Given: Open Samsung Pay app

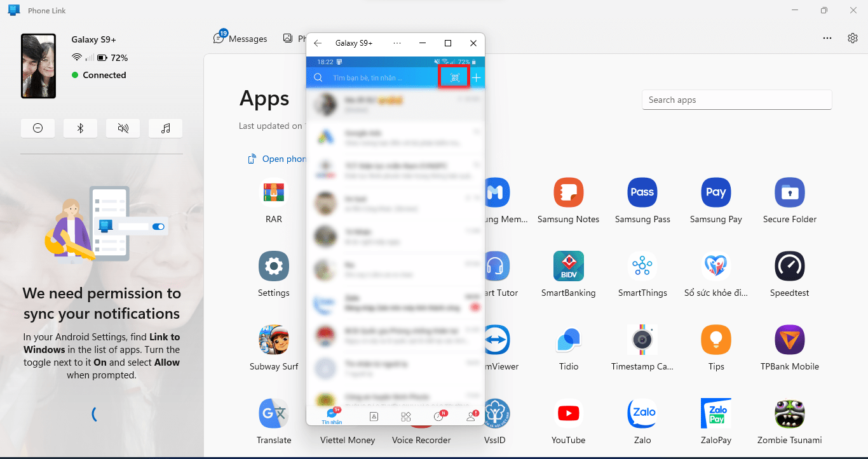Looking at the screenshot, I should [x=716, y=192].
